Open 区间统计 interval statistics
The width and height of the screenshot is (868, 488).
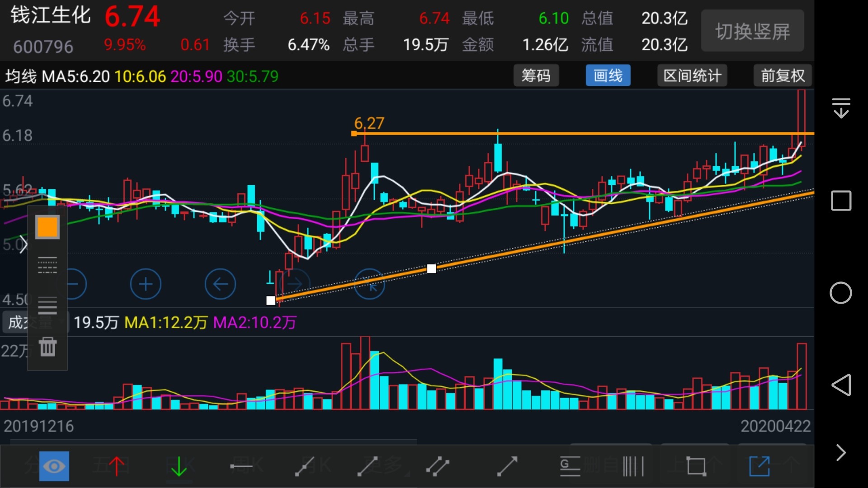click(x=692, y=75)
